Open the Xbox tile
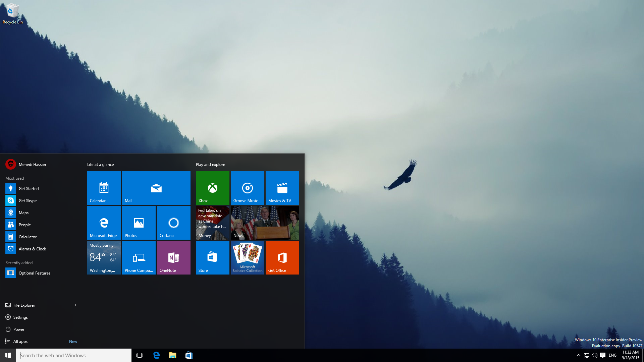The width and height of the screenshot is (644, 362). pos(213,188)
